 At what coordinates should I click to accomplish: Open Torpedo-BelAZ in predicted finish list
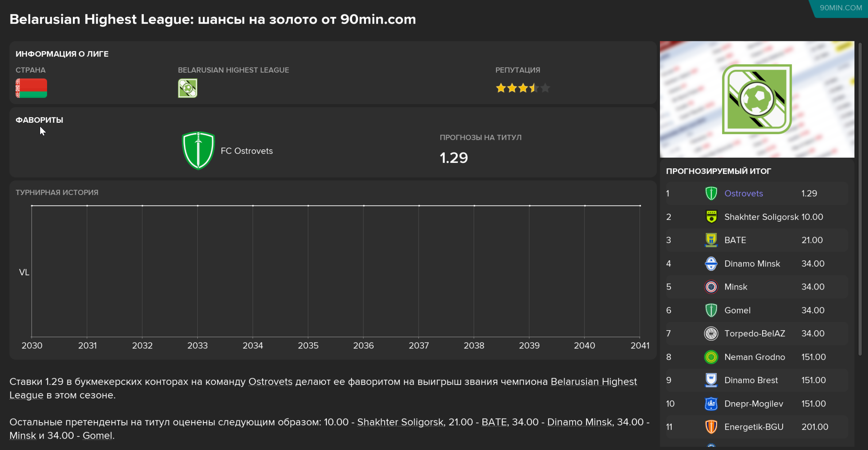tap(755, 333)
